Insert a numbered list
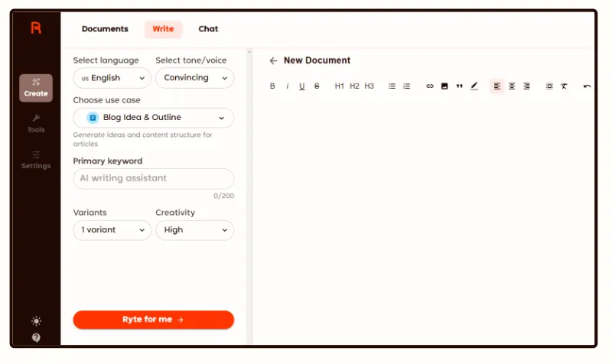612x364 pixels. 407,86
